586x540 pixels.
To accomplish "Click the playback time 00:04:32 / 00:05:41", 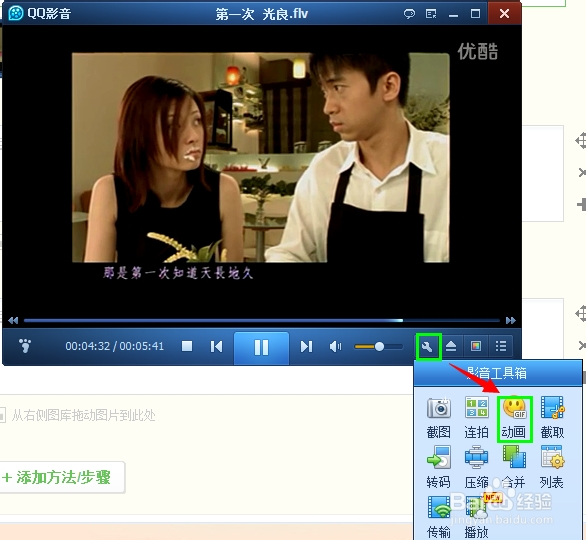I will pos(115,346).
